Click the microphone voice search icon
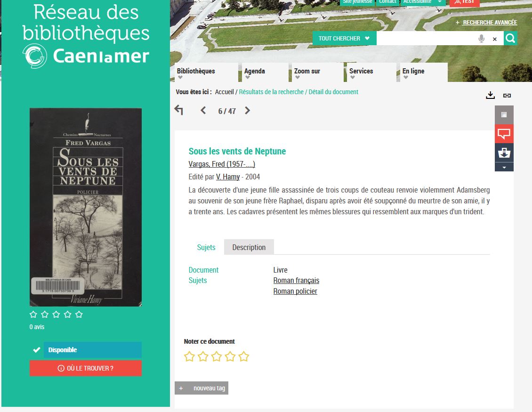This screenshot has height=412, width=532. 481,39
